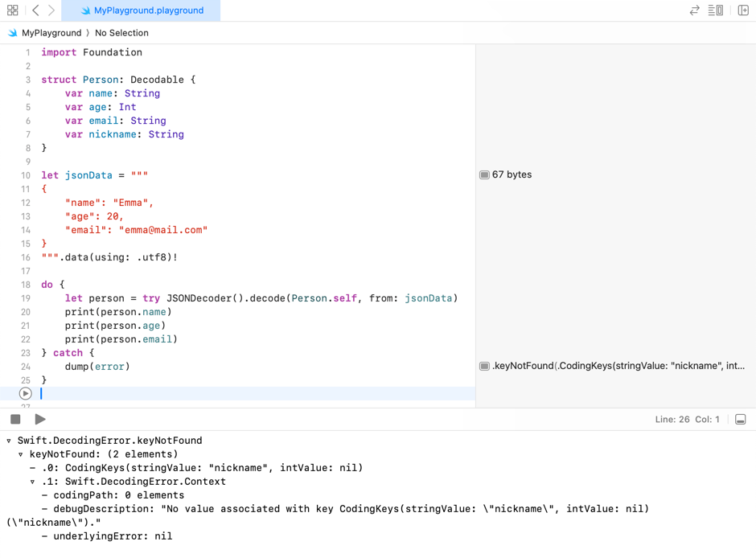
Task: Go back in editor history
Action: [x=35, y=10]
